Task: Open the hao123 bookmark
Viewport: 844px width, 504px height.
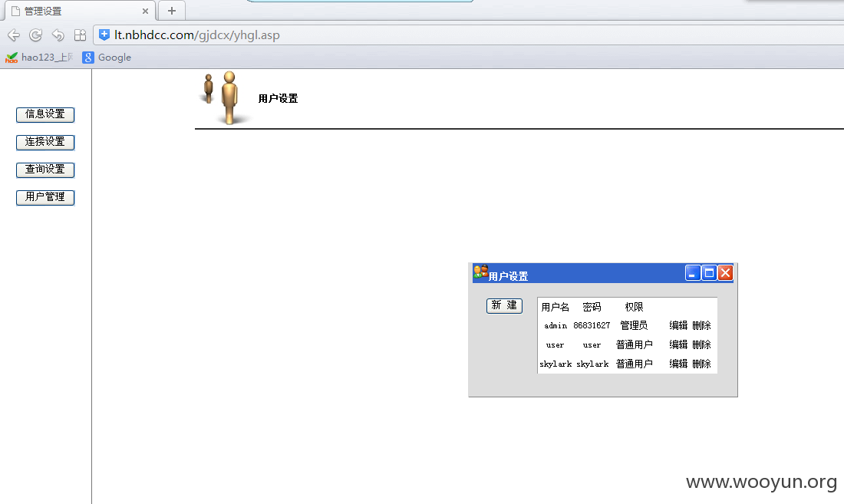Action: (x=39, y=58)
